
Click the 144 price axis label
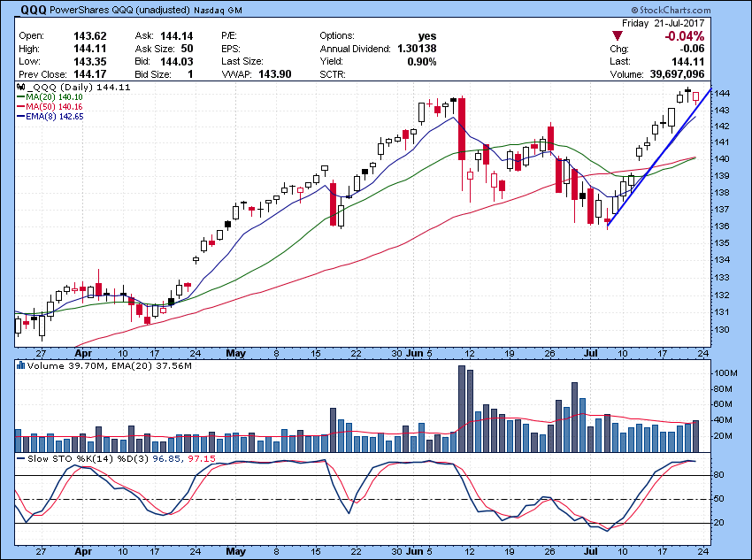pos(721,94)
